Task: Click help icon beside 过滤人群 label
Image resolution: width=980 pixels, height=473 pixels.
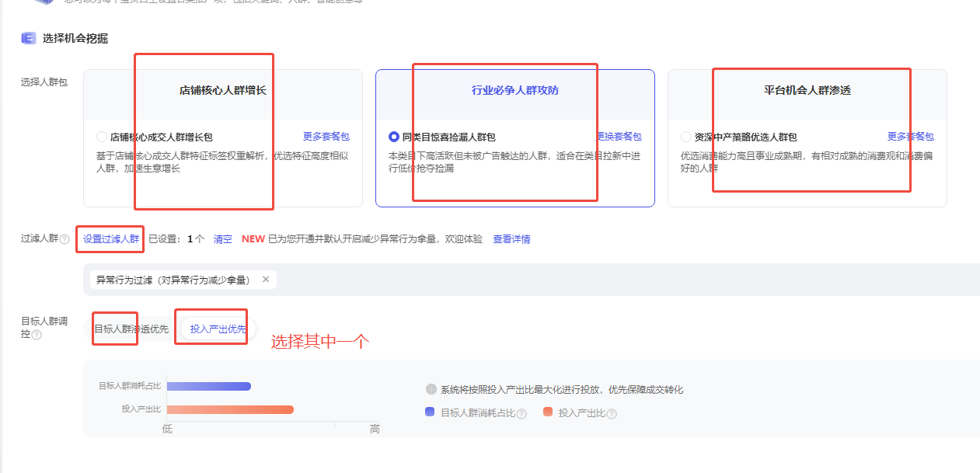Action: pos(65,239)
